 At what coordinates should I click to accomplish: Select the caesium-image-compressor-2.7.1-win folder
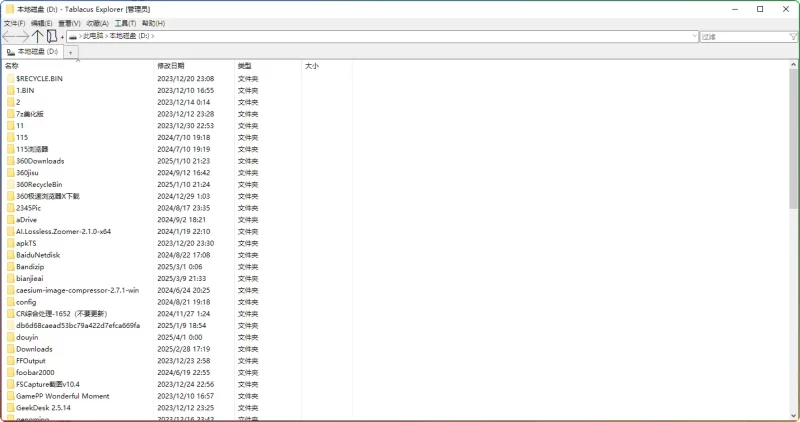tap(78, 290)
